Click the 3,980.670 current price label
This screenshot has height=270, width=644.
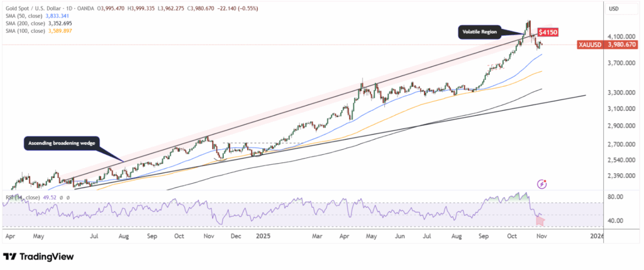tap(622, 45)
